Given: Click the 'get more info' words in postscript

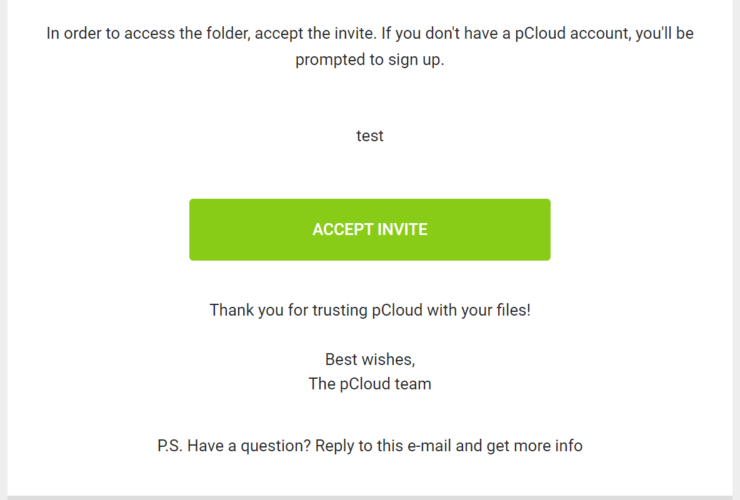Looking at the screenshot, I should pos(534,446).
